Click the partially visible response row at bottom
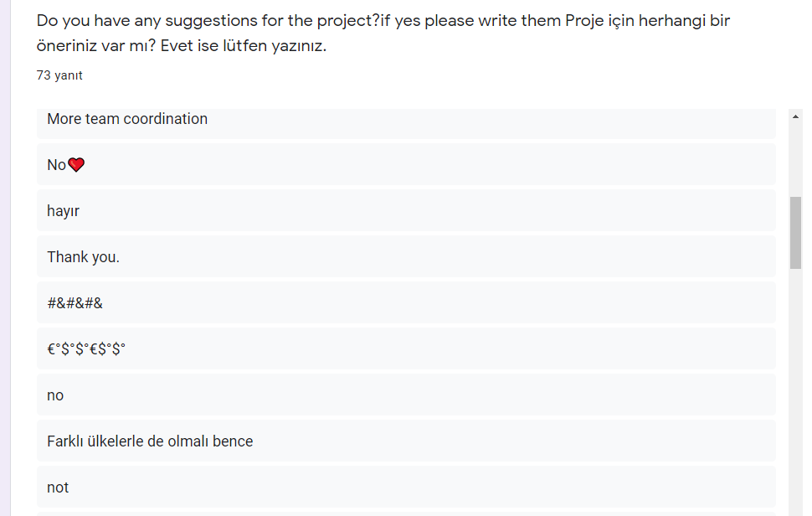Image resolution: width=812 pixels, height=516 pixels. click(x=406, y=513)
